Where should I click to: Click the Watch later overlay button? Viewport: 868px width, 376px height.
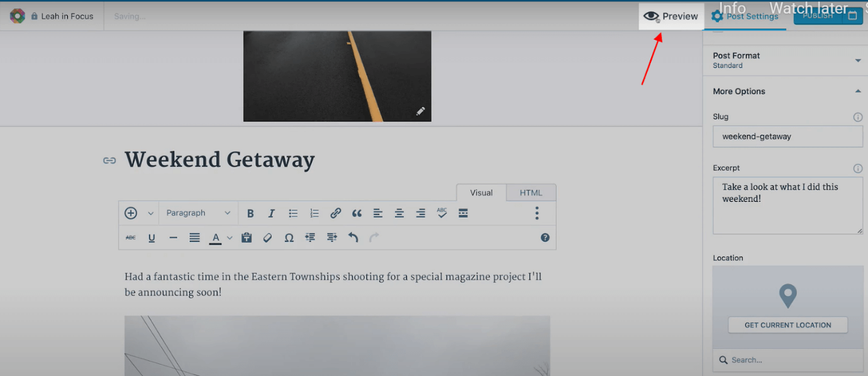tap(808, 8)
